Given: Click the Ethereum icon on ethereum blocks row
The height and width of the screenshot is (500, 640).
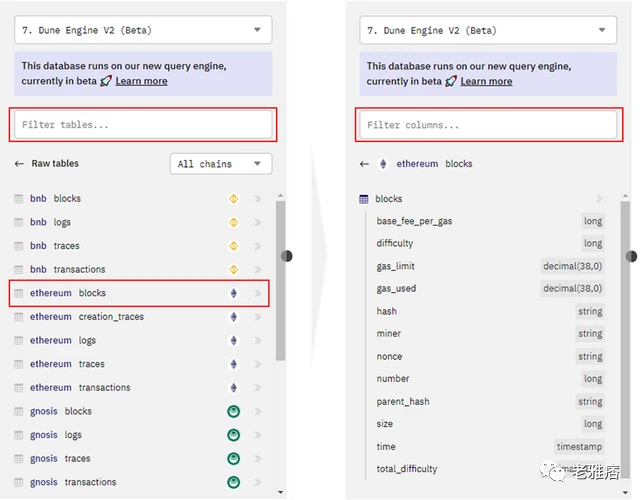Looking at the screenshot, I should coord(233,293).
